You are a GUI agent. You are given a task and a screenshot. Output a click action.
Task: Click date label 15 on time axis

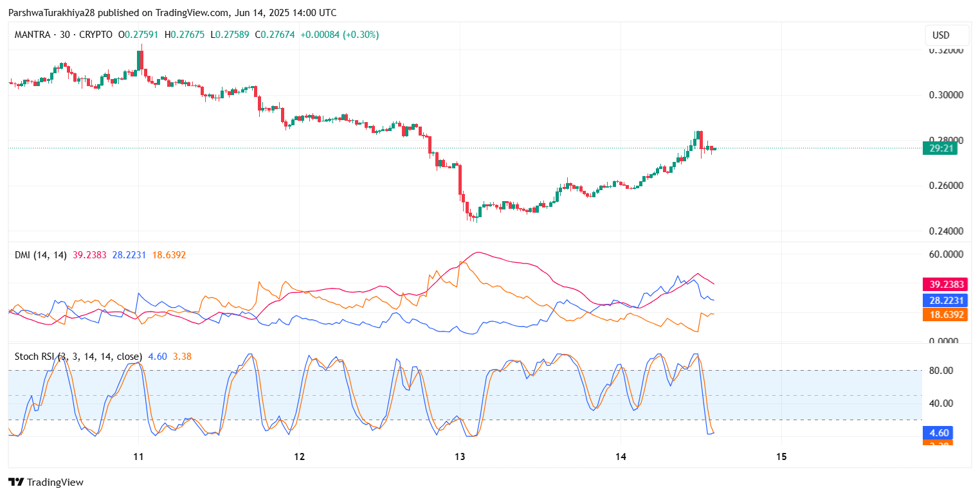click(781, 457)
